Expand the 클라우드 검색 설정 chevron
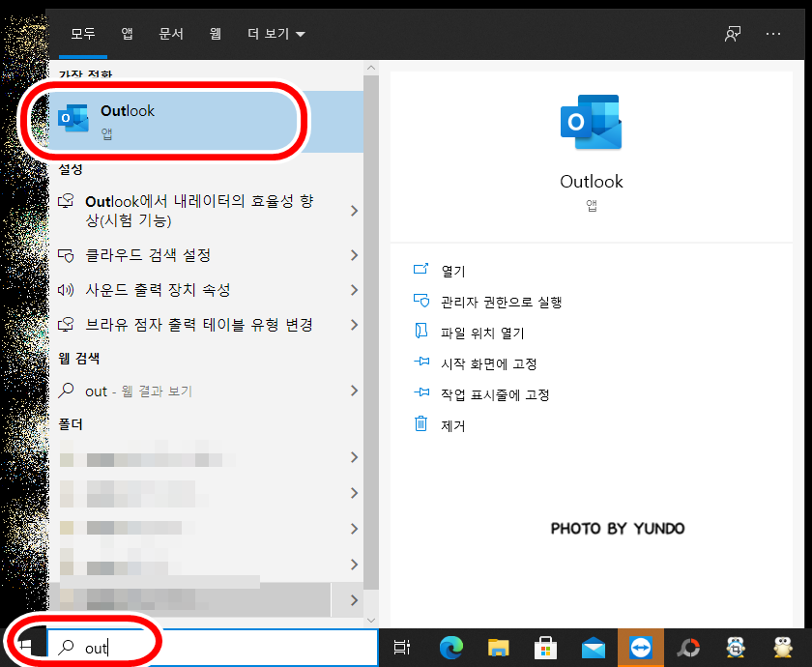 354,255
